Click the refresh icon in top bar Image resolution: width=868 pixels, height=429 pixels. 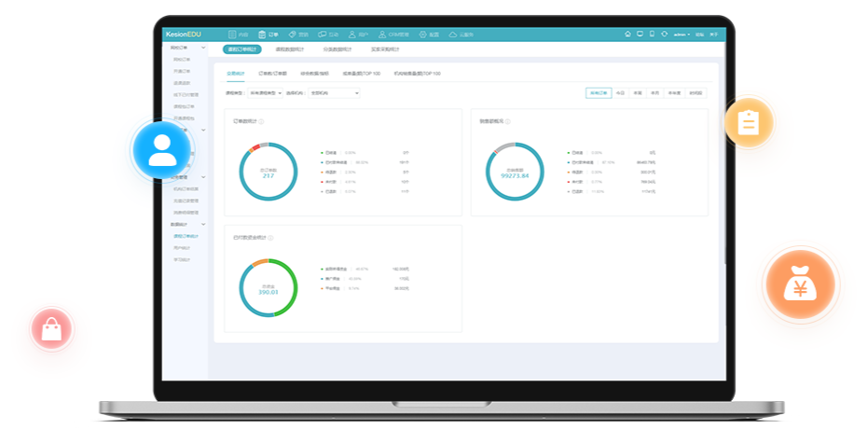[664, 35]
